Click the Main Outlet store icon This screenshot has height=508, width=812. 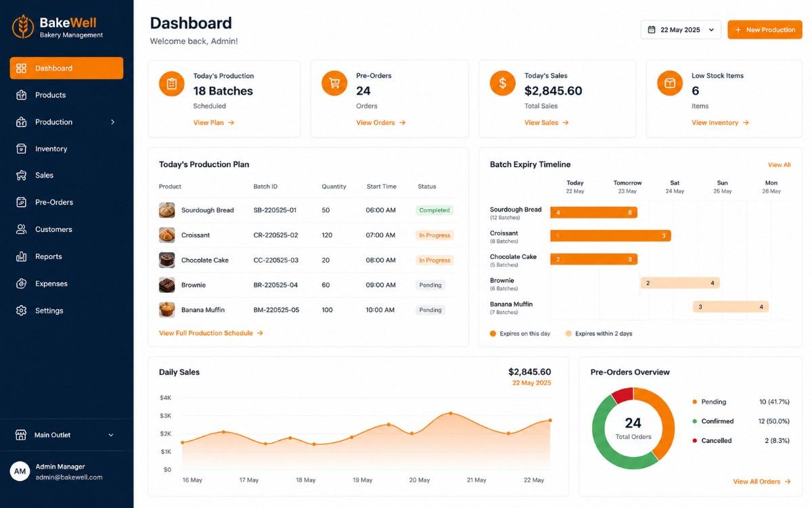point(21,435)
